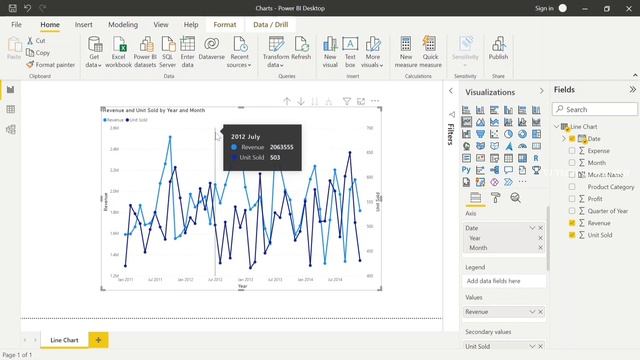Image resolution: width=640 pixels, height=360 pixels.
Task: Click drill up arrow on the chart
Action: [287, 101]
